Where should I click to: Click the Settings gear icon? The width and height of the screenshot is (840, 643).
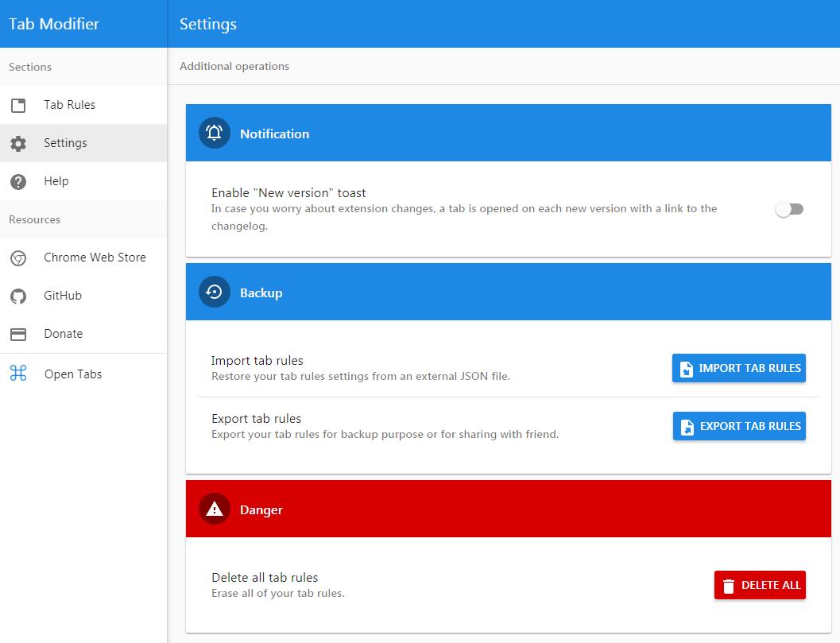point(18,143)
